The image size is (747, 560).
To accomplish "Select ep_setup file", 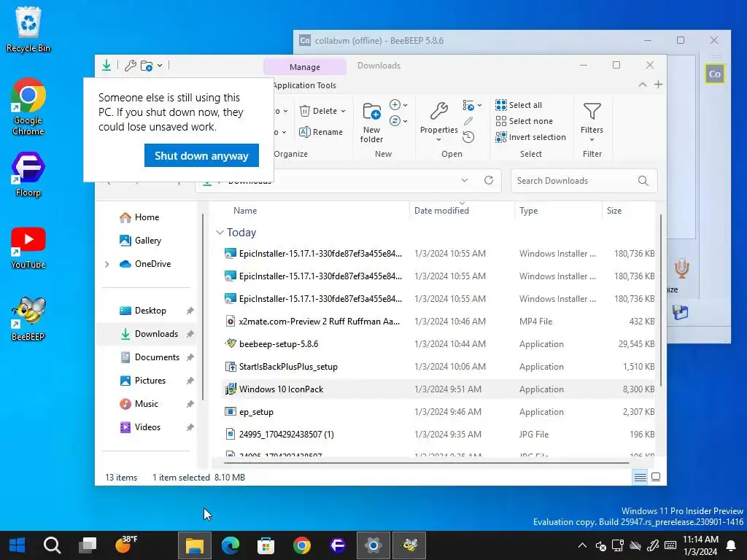I will [438, 412].
